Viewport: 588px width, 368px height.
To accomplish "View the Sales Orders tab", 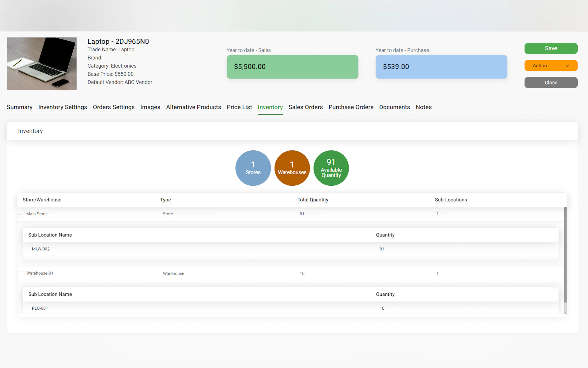I will coord(305,107).
